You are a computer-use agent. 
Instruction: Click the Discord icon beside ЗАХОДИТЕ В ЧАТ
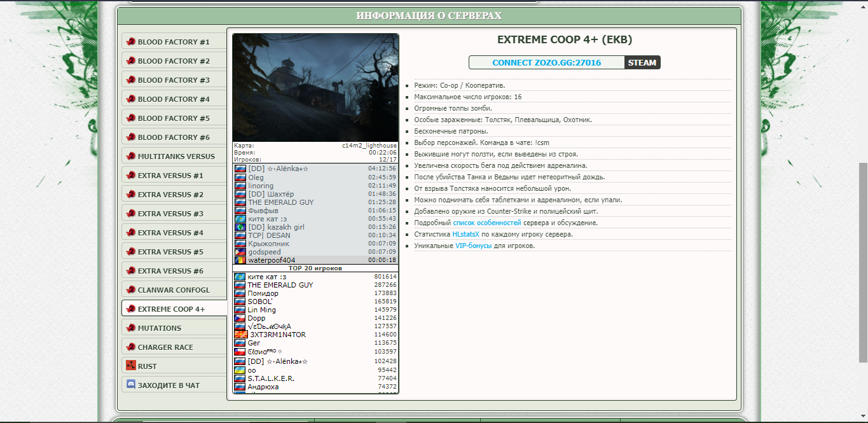click(131, 385)
